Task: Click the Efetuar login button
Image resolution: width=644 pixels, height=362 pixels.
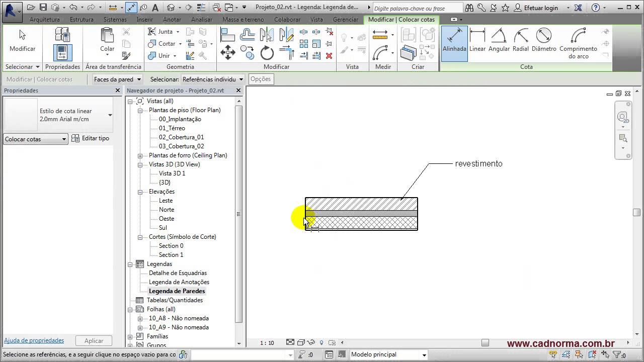Action: 540,8
